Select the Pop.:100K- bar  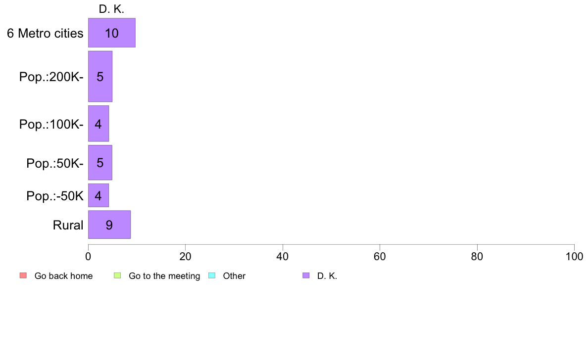tap(98, 124)
